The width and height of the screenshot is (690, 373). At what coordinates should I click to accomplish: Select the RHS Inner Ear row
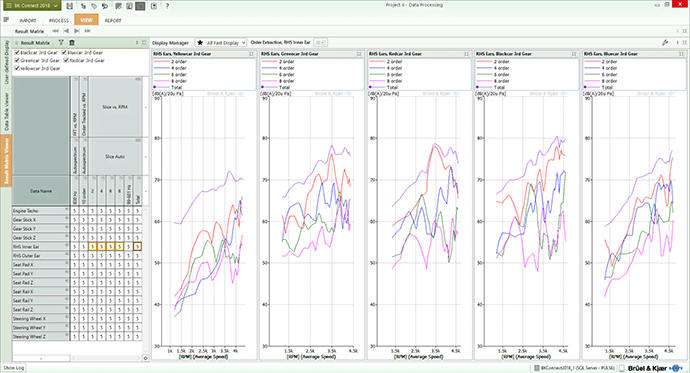[40, 247]
